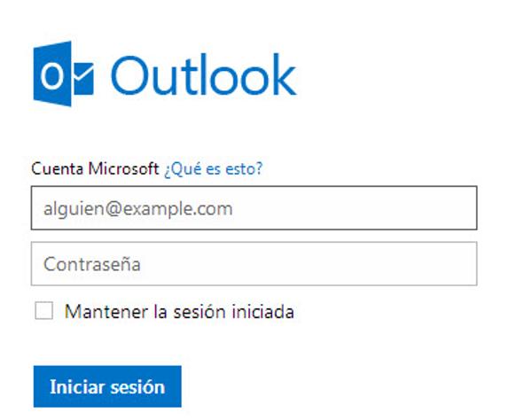Enable the Mantener la sesión iniciada checkbox
This screenshot has width=532, height=420.
pyautogui.click(x=44, y=310)
